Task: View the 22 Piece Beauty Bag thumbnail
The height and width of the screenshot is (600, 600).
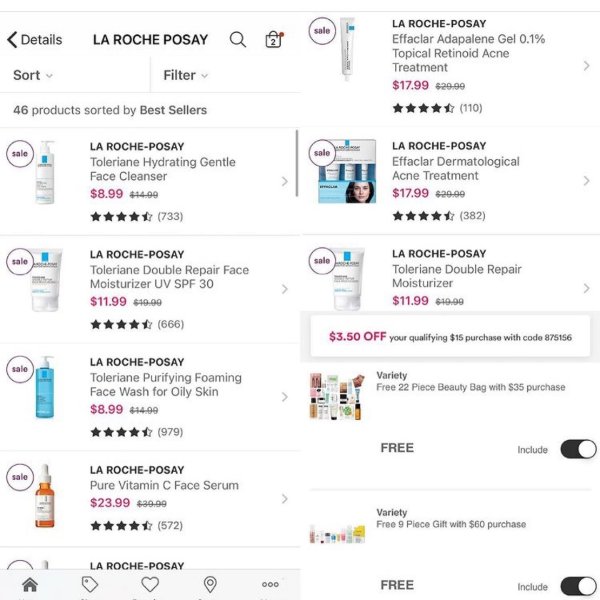Action: pyautogui.click(x=337, y=397)
